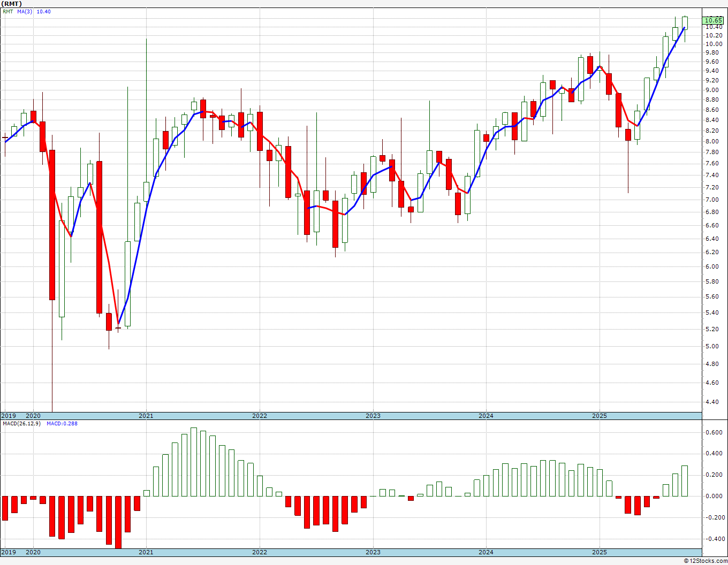Image resolution: width=728 pixels, height=565 pixels.
Task: Select "2023" on the MACD panel time axis
Action: click(x=373, y=552)
